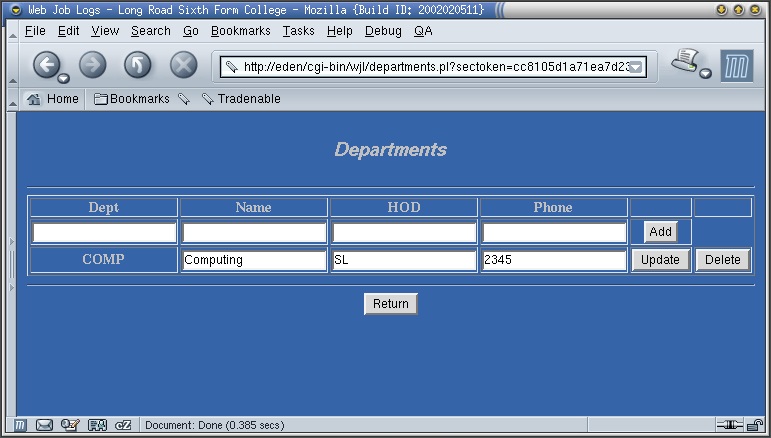Click the Phone field containing 2345

[x=554, y=260]
